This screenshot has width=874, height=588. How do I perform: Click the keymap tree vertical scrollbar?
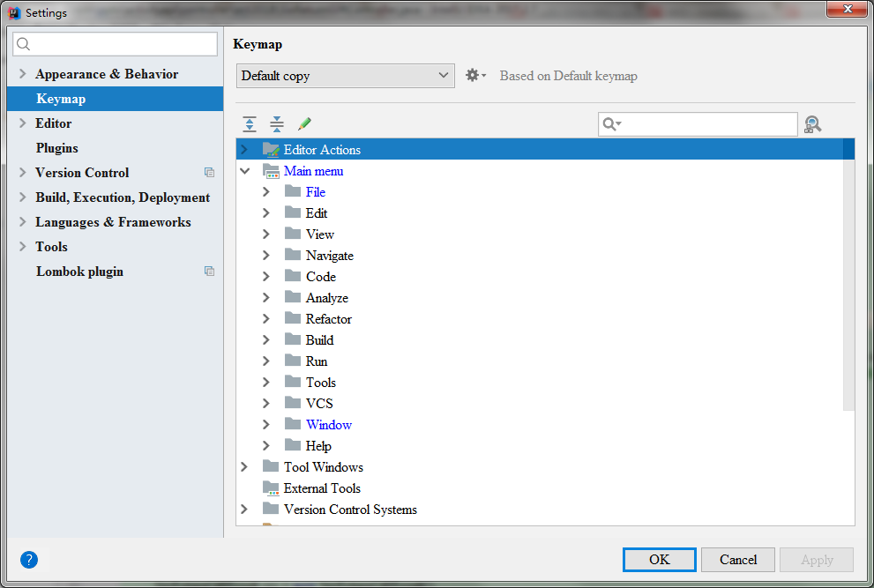(x=848, y=275)
